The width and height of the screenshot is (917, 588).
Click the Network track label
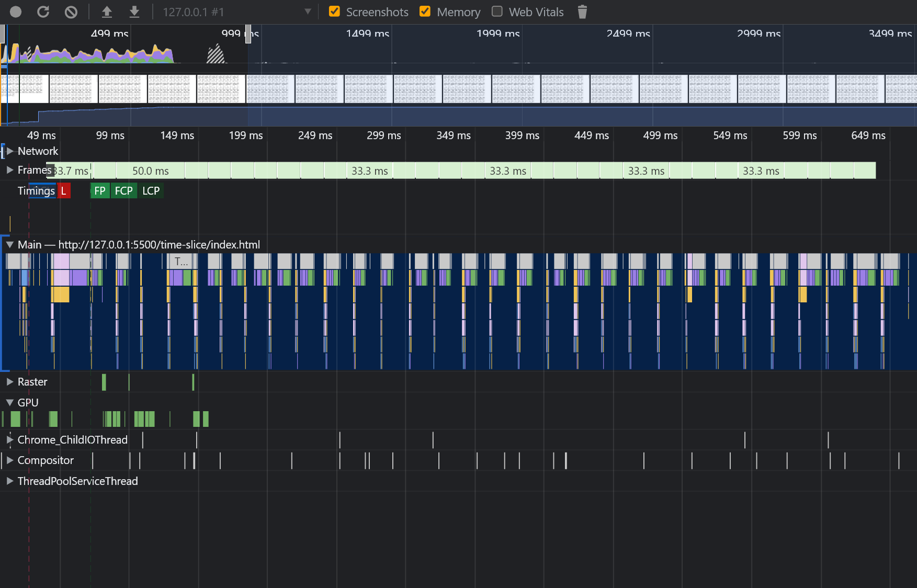point(38,151)
